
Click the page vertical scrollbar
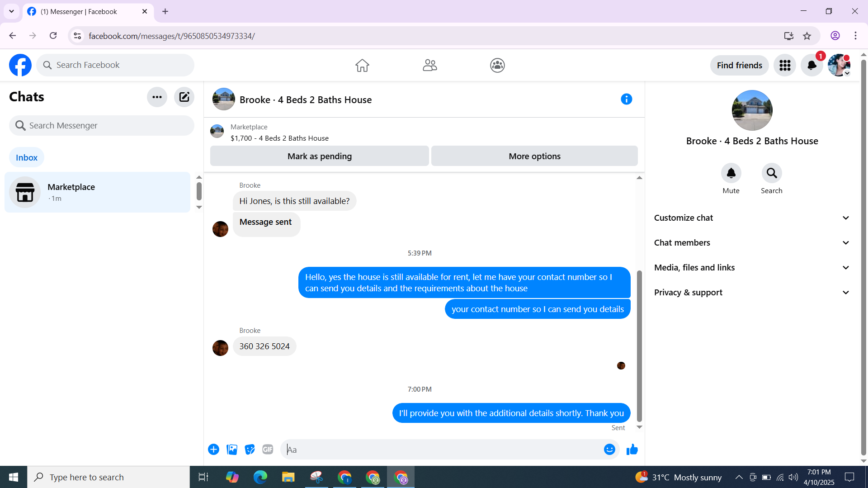(x=863, y=258)
